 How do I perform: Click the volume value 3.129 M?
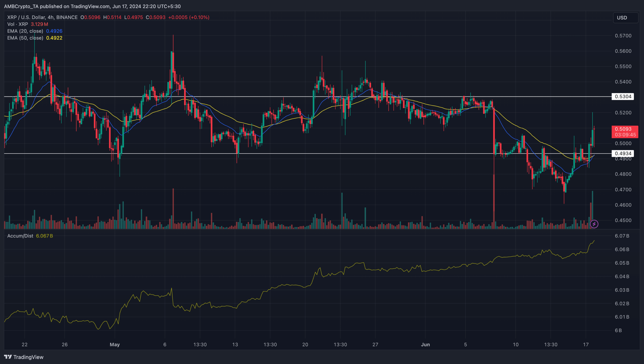tap(39, 24)
